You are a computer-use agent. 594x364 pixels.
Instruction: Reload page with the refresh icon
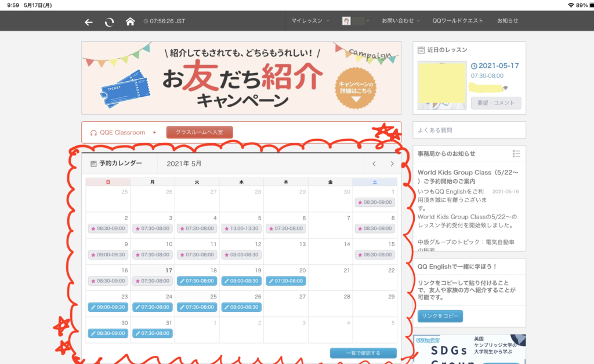(x=110, y=22)
